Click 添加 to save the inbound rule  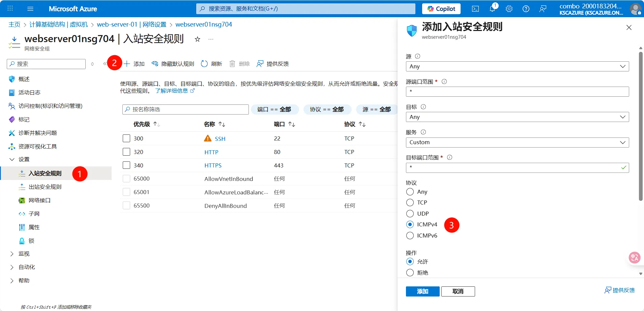(x=422, y=291)
